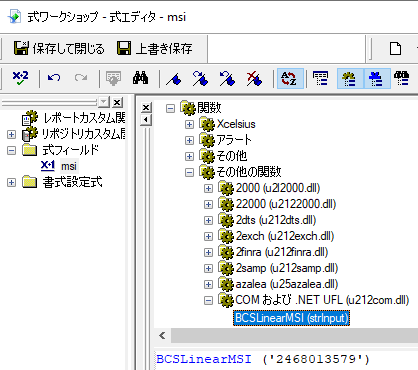Select the その他の関数 folder label

[x=249, y=172]
